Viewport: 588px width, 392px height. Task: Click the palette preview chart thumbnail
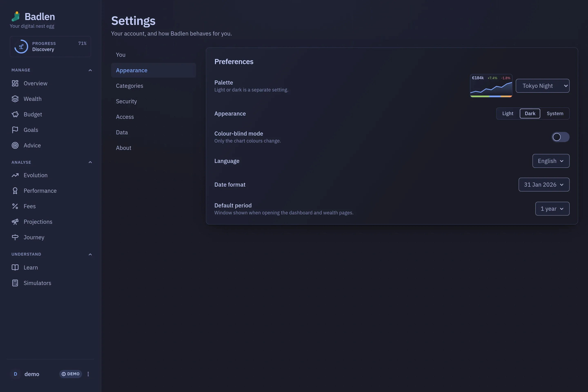[491, 86]
